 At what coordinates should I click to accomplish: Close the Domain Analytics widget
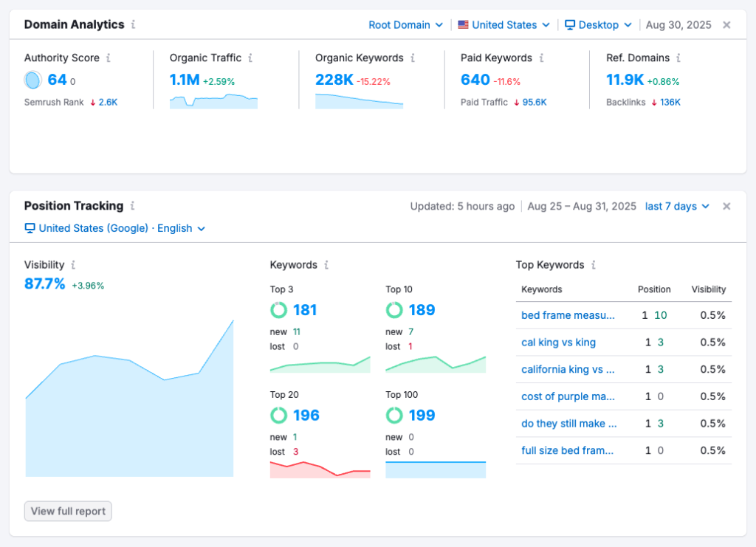(726, 24)
